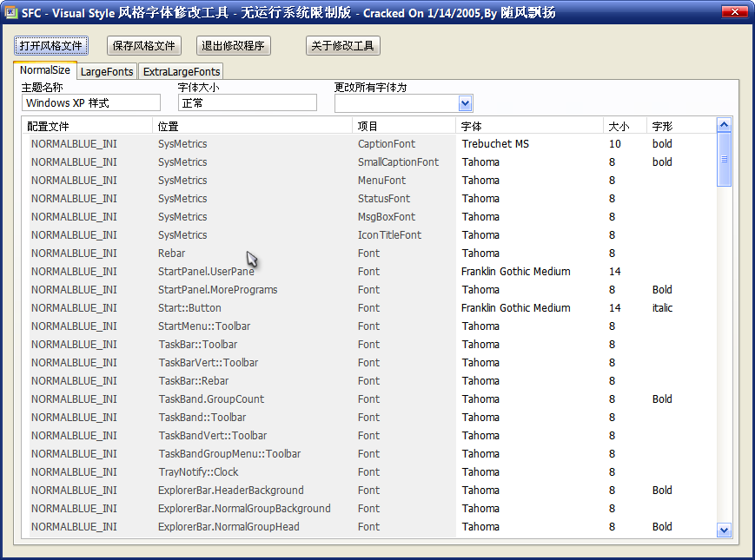Click the 保存风格文件 button

[x=144, y=46]
